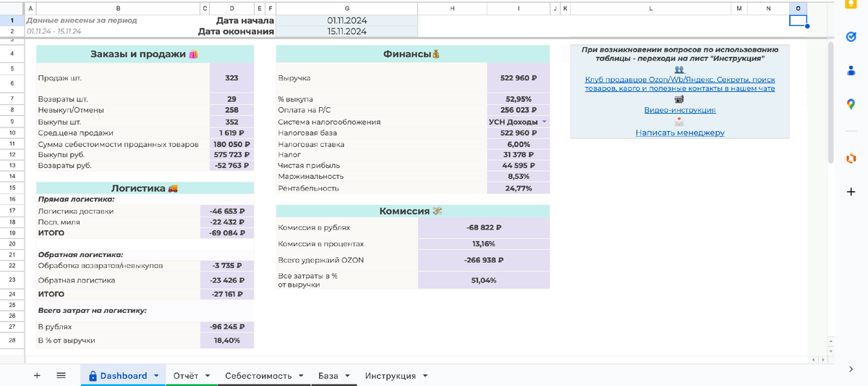Viewport: 868px width, 386px height.
Task: Select the Оплата на Р/С value 256 023 ₽
Action: click(x=519, y=110)
